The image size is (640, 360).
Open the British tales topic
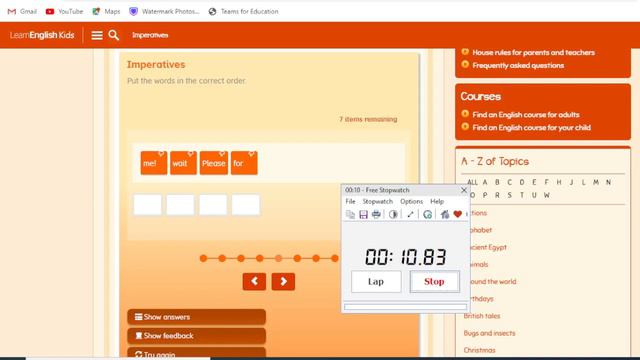click(482, 316)
